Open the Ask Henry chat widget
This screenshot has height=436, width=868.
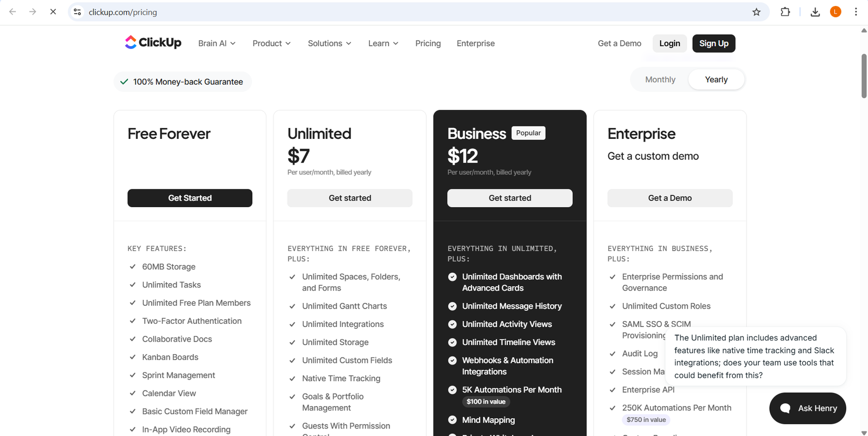(807, 408)
